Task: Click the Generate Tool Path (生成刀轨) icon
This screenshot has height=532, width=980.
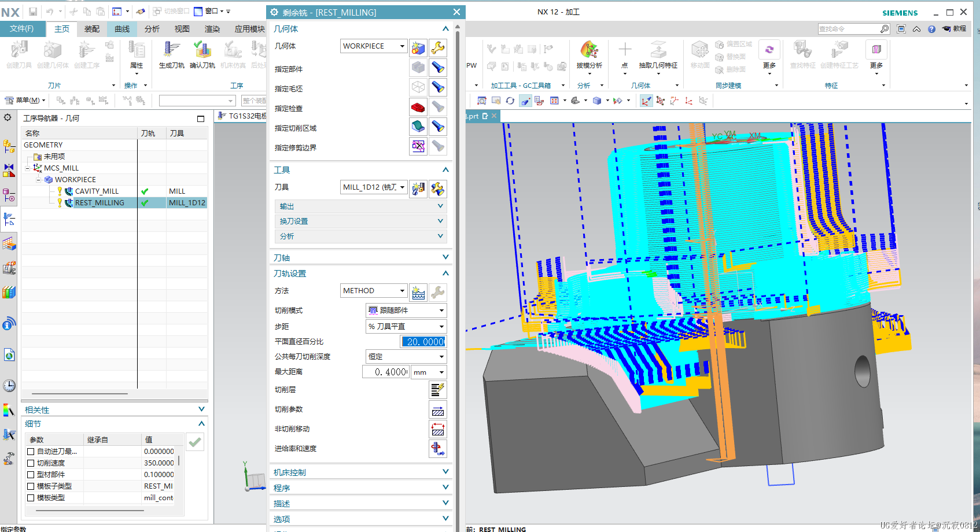Action: click(x=171, y=50)
